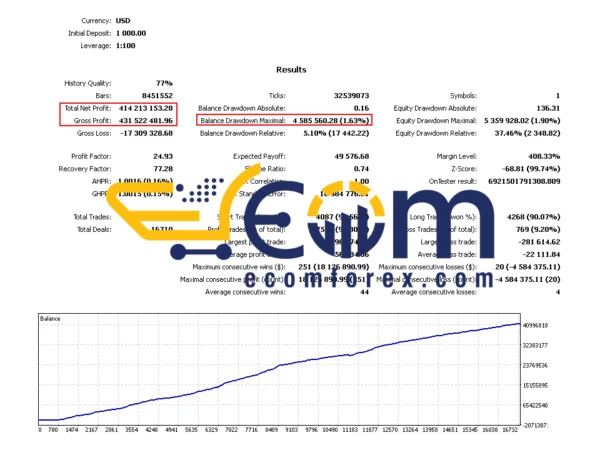Viewport: 600px width, 450px height.
Task: Click the 'Equity Drawdown Absolute:' label
Action: [x=435, y=108]
